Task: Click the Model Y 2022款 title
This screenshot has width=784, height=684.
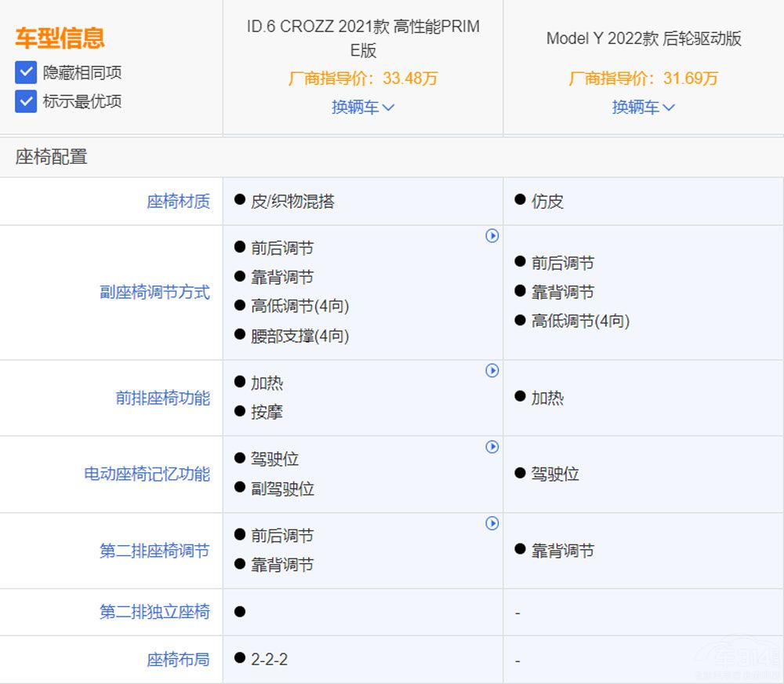Action: tap(644, 38)
